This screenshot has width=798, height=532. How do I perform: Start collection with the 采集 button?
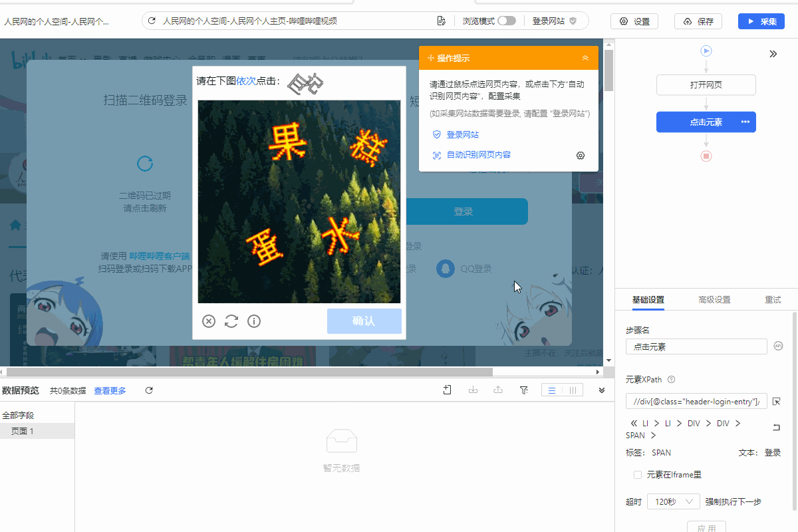coord(761,21)
